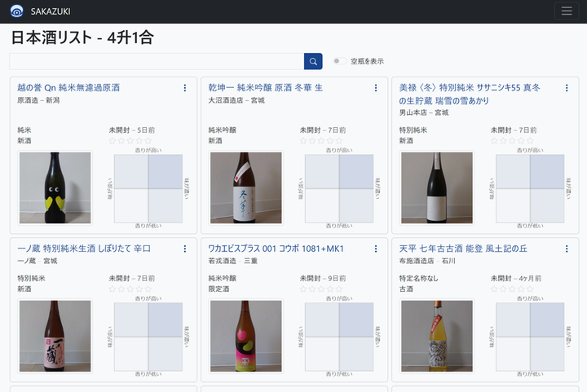The width and height of the screenshot is (587, 392).
Task: Open ワカエビスプラス 001 コウボ 1081+MK1 link
Action: pyautogui.click(x=276, y=249)
